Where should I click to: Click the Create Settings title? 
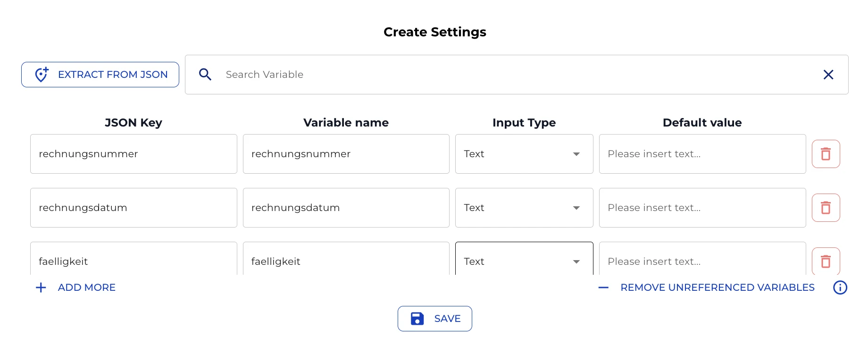click(x=435, y=32)
